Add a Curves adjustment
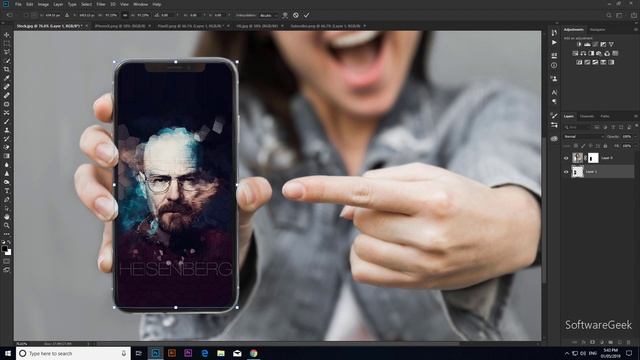 pos(595,44)
